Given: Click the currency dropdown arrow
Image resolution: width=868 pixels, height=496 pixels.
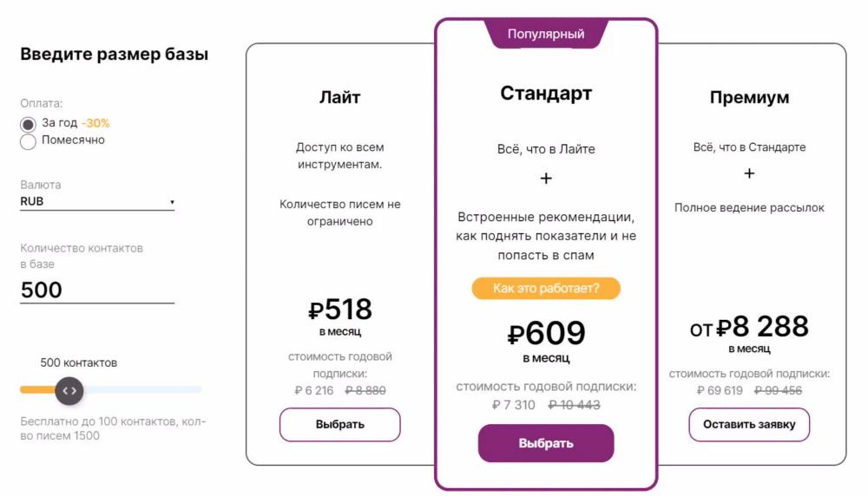Looking at the screenshot, I should (x=172, y=202).
